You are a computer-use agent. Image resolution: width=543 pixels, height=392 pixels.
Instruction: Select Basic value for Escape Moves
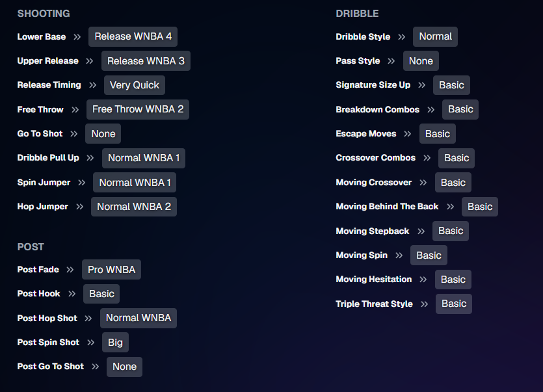pyautogui.click(x=438, y=134)
